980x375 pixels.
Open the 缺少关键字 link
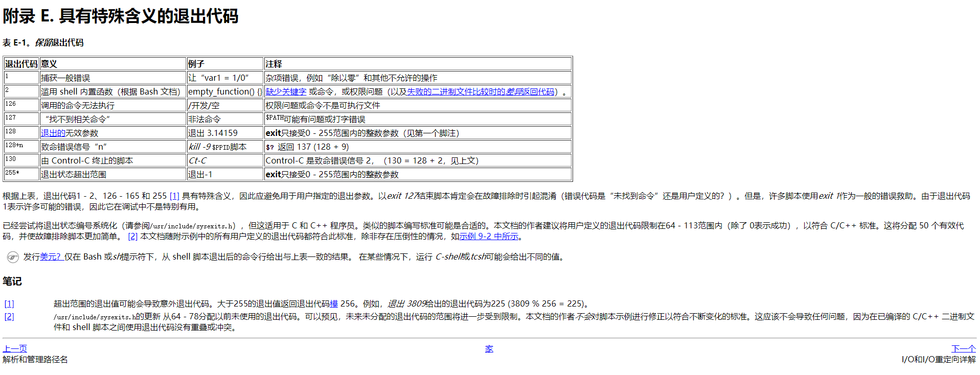pos(286,91)
